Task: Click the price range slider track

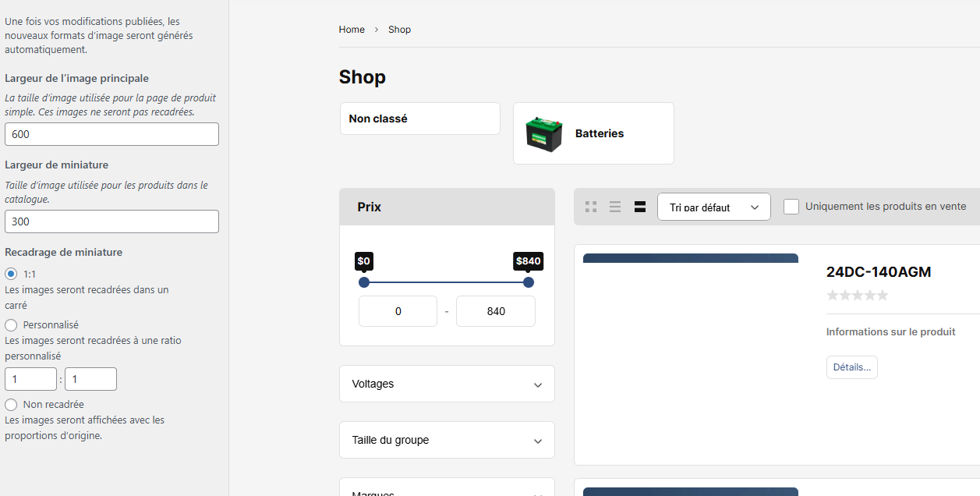Action: [x=446, y=282]
